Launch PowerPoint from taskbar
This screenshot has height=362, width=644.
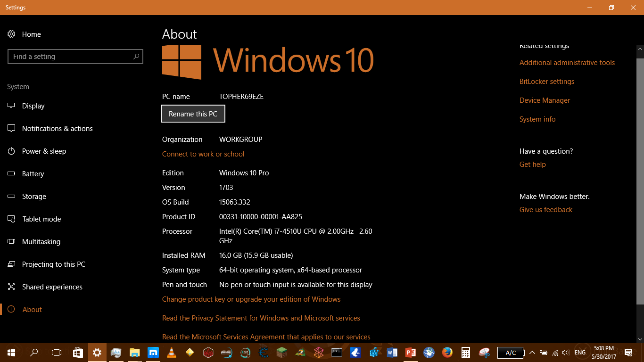[x=411, y=353]
